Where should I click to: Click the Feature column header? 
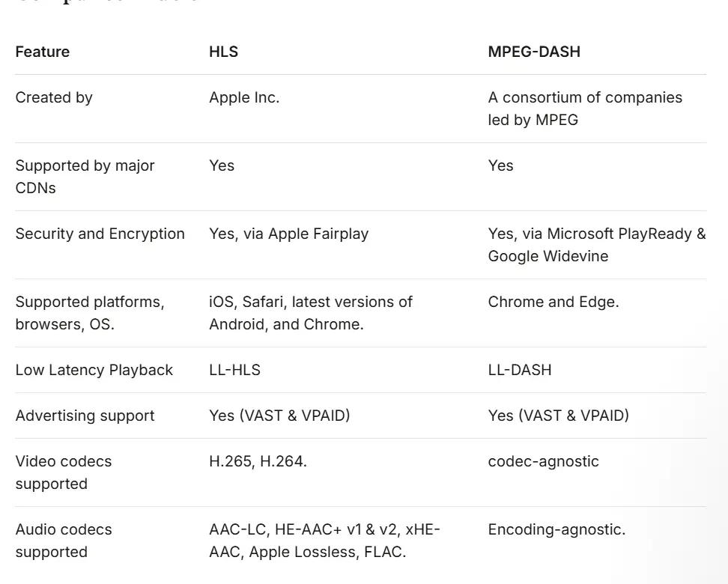point(42,52)
